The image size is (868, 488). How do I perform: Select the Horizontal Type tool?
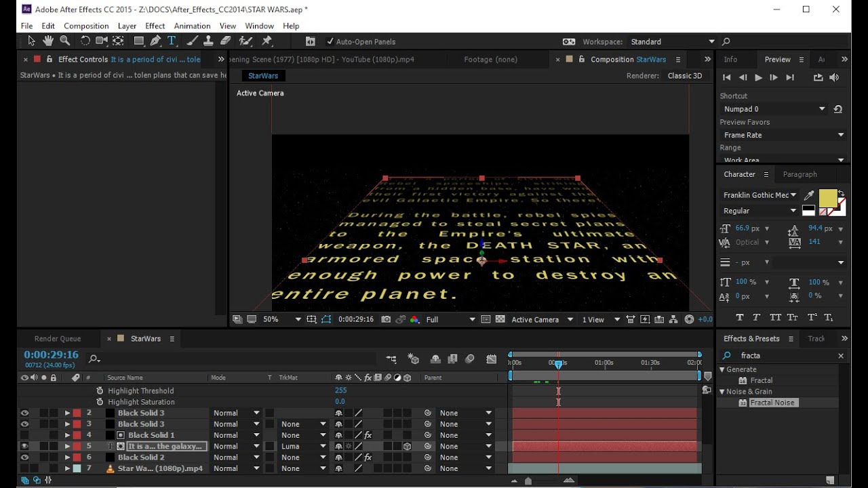point(172,41)
